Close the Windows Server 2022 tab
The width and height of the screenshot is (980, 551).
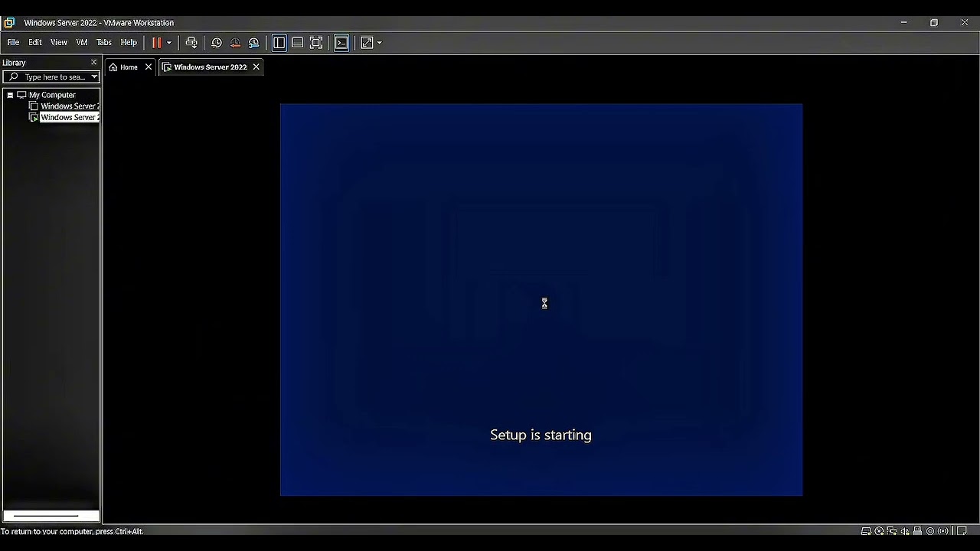256,67
